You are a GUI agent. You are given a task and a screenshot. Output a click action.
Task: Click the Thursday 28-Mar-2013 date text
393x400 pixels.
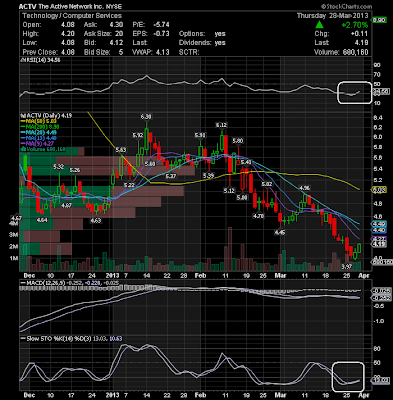[x=332, y=16]
